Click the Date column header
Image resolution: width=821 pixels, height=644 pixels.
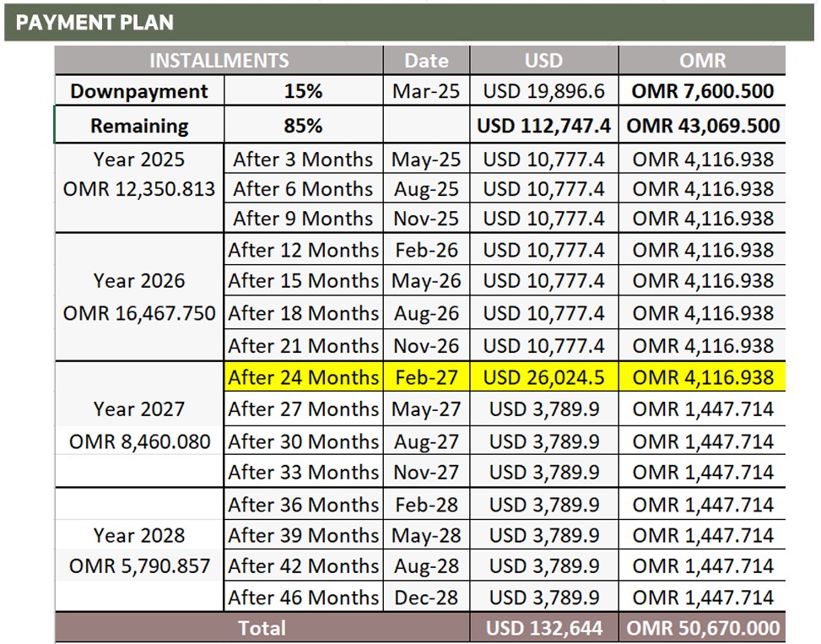426,60
